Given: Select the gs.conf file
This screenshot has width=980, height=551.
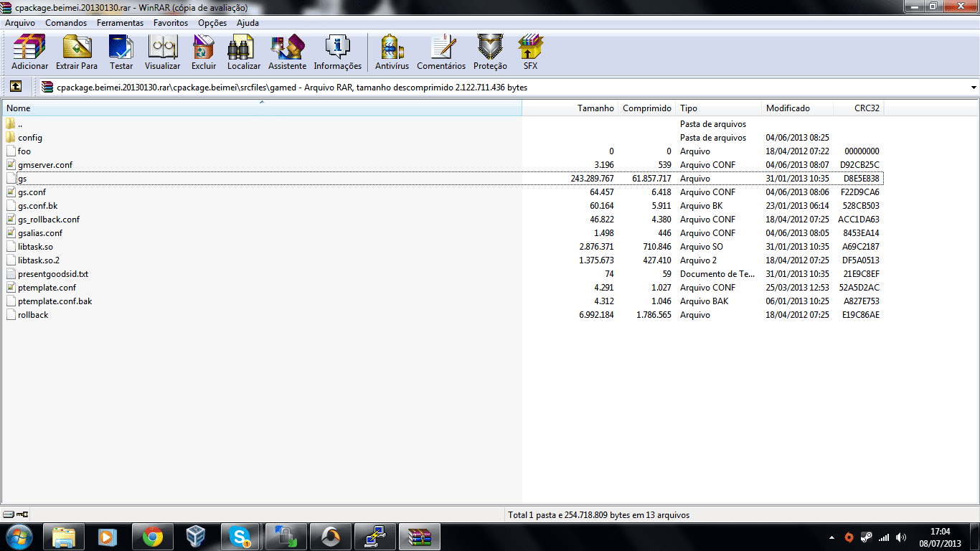Looking at the screenshot, I should (32, 192).
